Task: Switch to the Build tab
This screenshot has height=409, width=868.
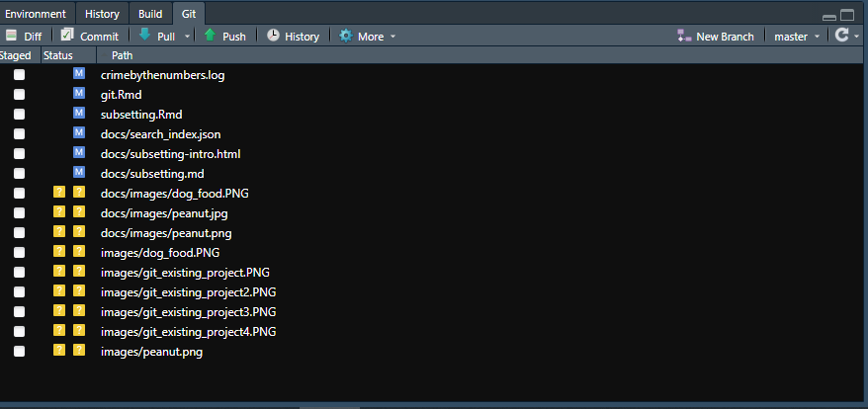Action: 150,14
